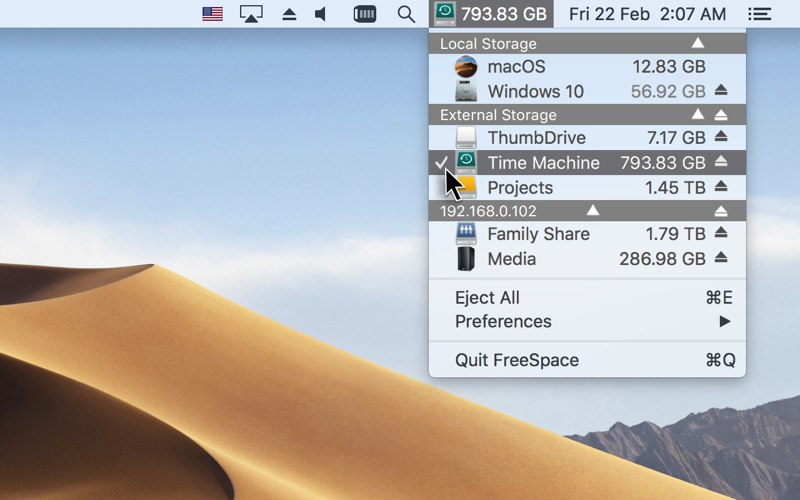This screenshot has width=800, height=500.
Task: Eject the Family Share network volume
Action: click(x=721, y=234)
